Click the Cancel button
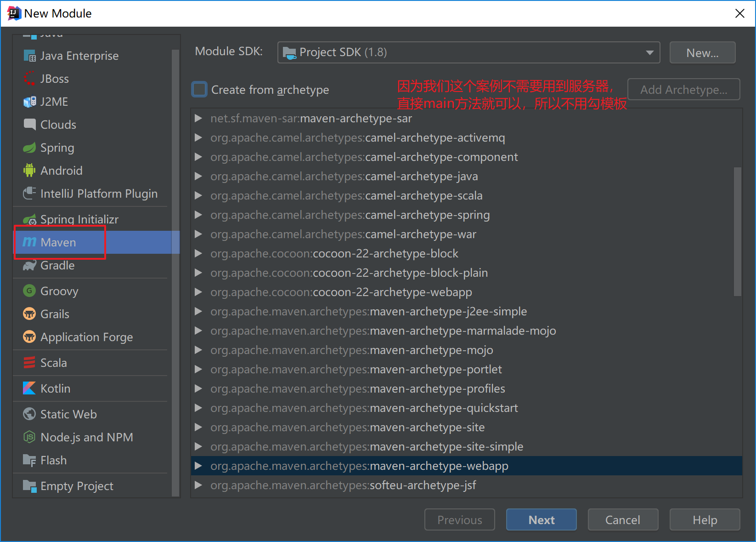 [x=623, y=519]
